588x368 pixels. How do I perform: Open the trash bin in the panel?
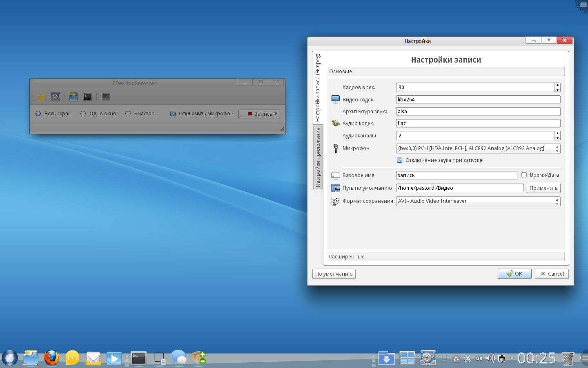[568, 359]
